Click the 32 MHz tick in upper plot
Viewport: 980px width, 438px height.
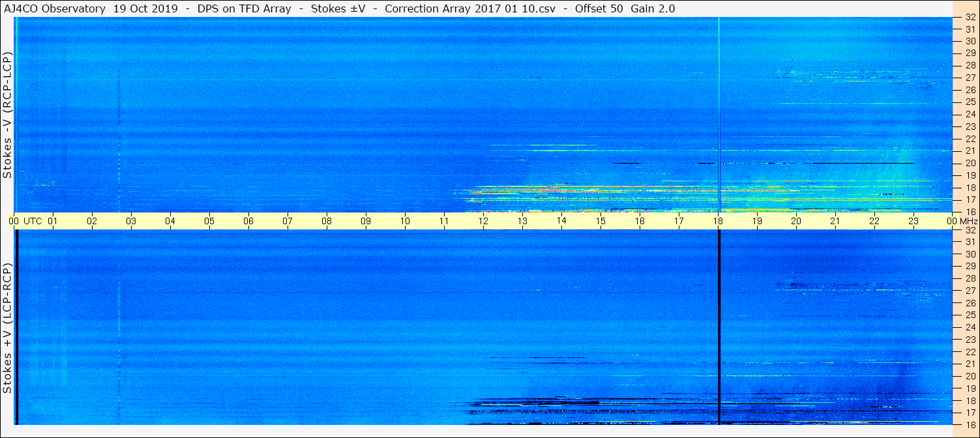(970, 18)
